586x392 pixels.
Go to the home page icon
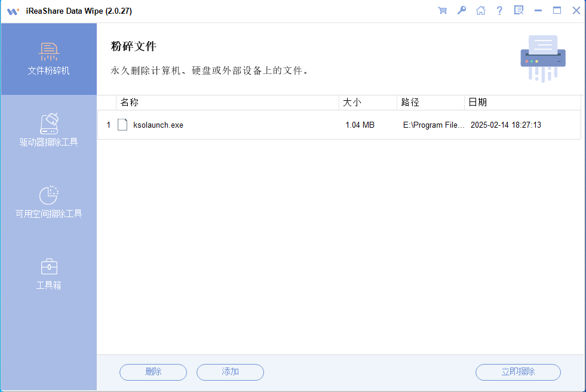pos(481,11)
